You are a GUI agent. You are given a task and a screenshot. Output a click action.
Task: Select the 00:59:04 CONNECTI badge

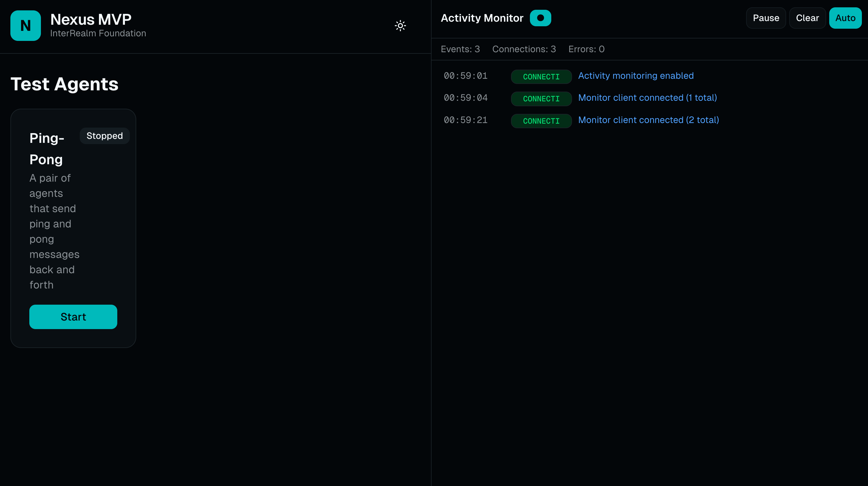(x=541, y=99)
